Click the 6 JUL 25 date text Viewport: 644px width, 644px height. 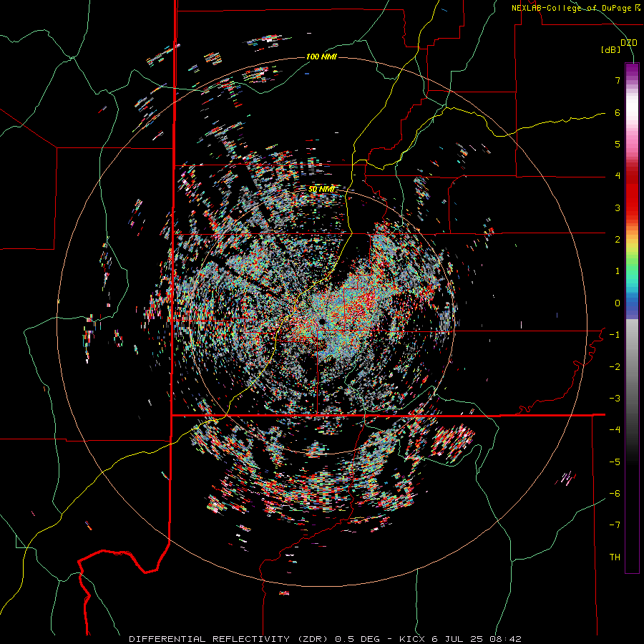[457, 639]
